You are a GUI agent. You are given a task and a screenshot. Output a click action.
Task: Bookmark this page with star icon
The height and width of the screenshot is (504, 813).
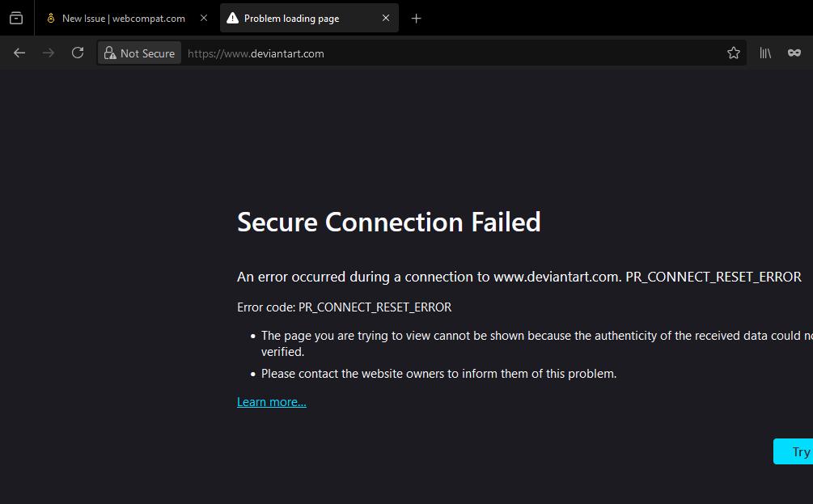point(733,53)
